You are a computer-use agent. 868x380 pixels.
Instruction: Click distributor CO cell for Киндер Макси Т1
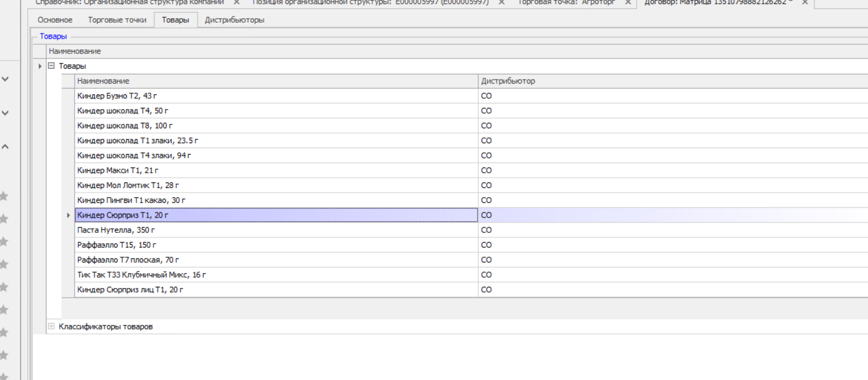pyautogui.click(x=673, y=170)
